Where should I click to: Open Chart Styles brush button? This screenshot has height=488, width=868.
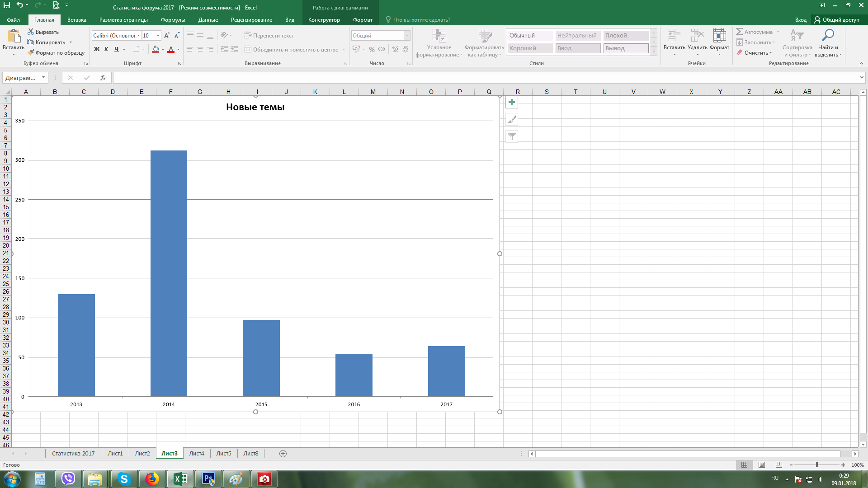tap(512, 119)
